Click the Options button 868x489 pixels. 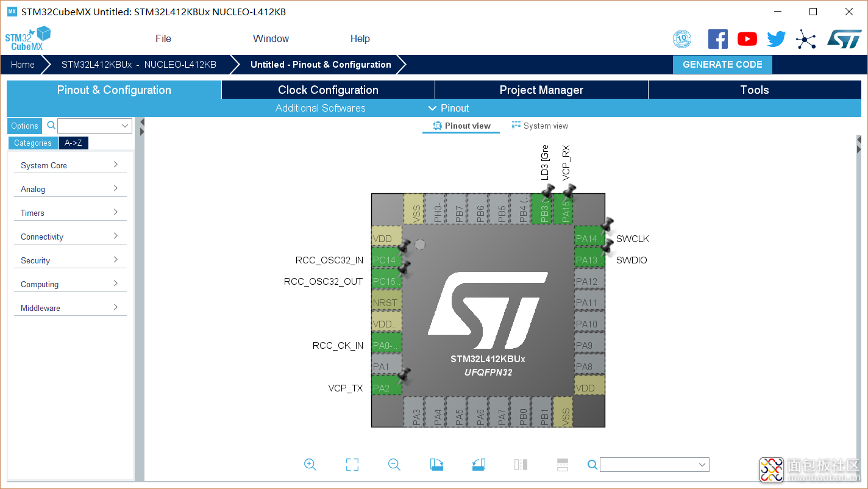[x=25, y=126]
